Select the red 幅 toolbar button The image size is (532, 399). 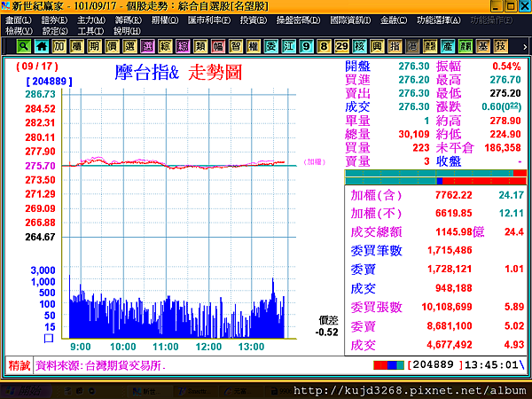[218, 46]
